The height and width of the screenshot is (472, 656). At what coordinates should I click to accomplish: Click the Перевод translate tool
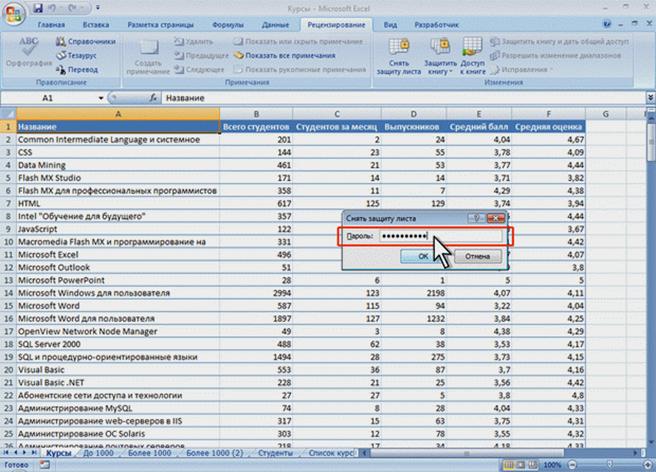coord(77,69)
